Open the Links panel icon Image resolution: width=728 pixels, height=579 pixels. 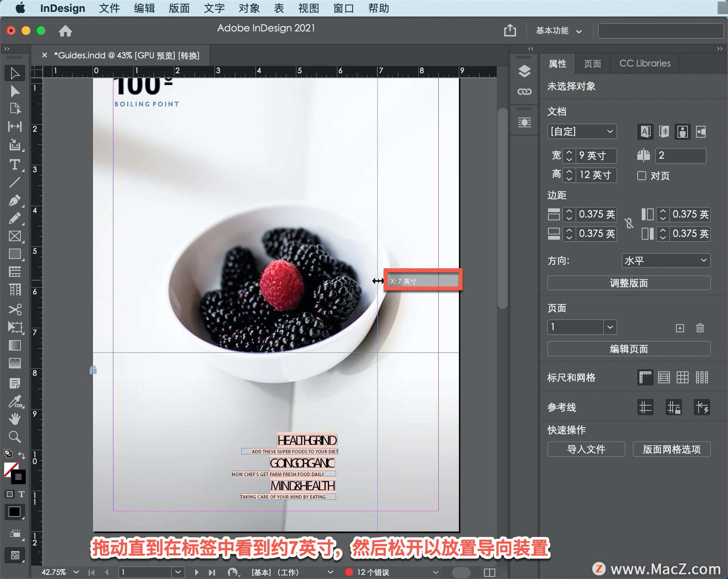tap(524, 91)
